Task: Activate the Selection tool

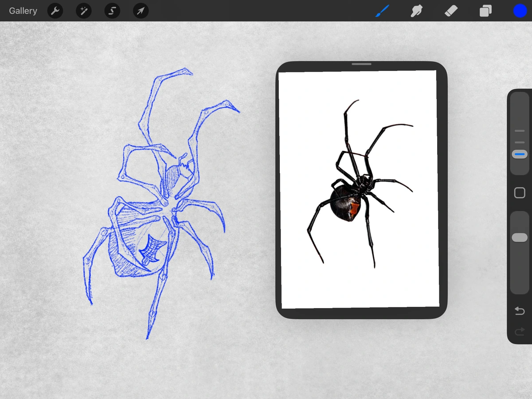Action: [112, 11]
